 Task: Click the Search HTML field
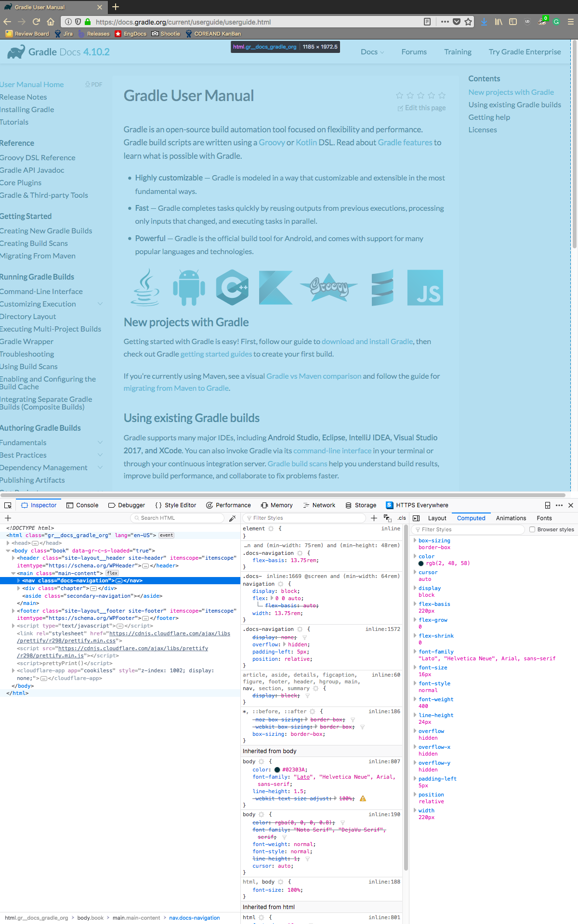pyautogui.click(x=177, y=518)
